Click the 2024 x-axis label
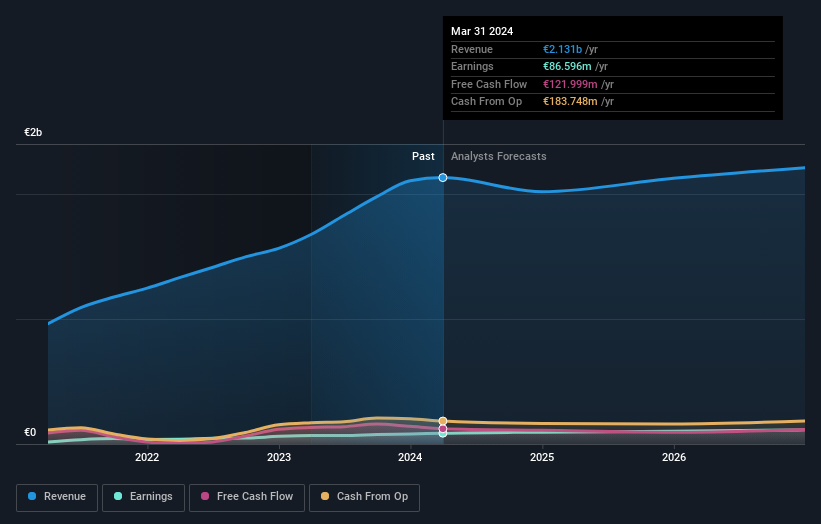Screen dimensions: 821x524 410,457
